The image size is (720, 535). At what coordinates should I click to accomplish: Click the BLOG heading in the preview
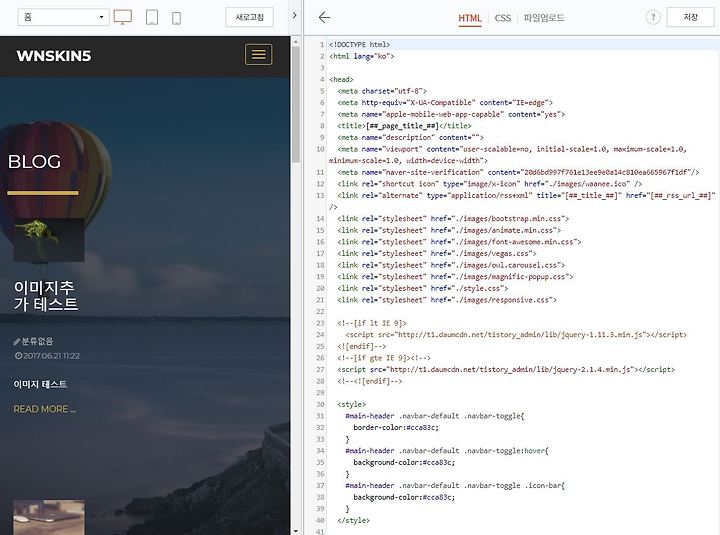[34, 162]
